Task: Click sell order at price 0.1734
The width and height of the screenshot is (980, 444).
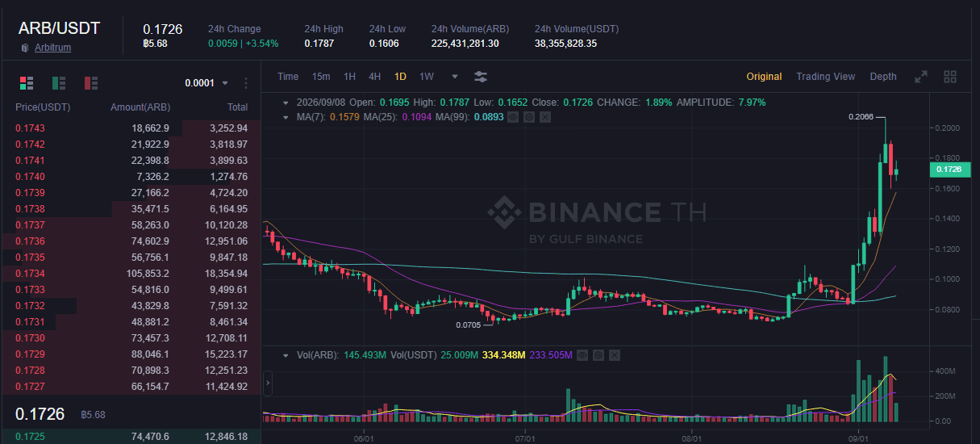Action: (131, 274)
